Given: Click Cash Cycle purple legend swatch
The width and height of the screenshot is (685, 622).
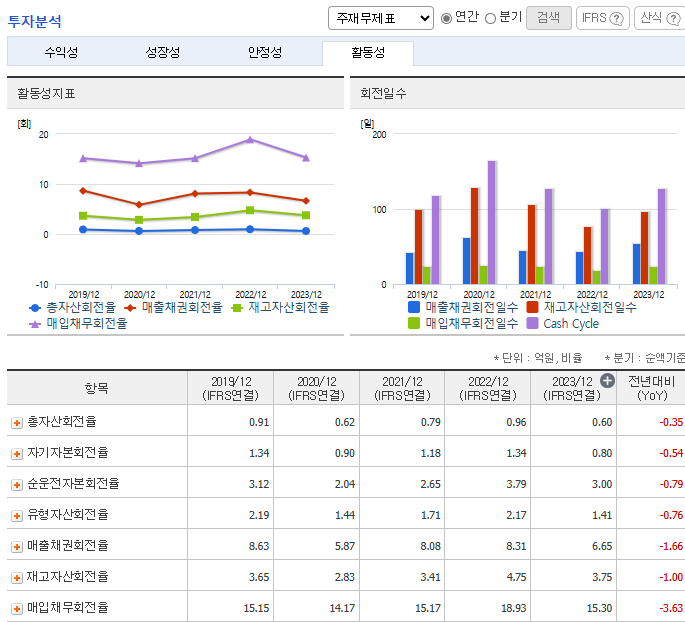Looking at the screenshot, I should click(532, 323).
